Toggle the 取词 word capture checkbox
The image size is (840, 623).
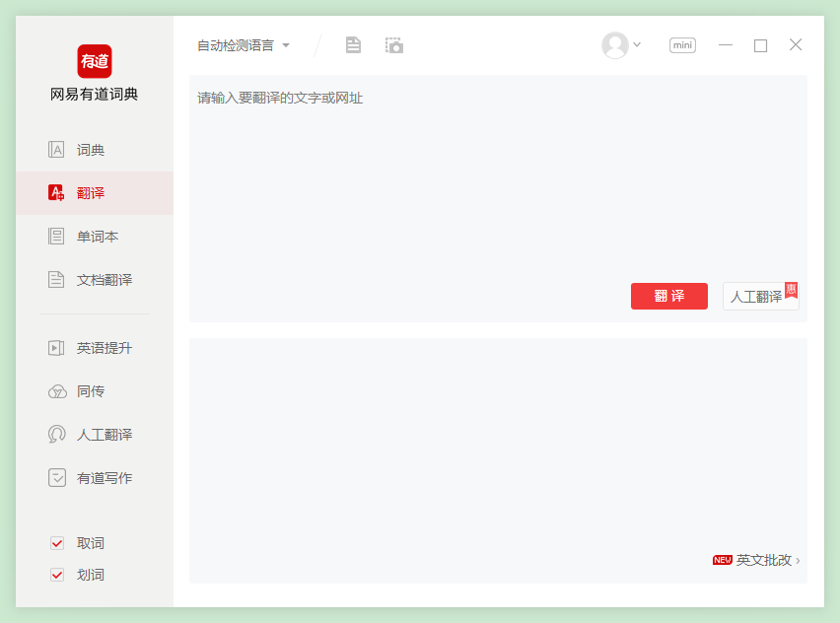[56, 542]
